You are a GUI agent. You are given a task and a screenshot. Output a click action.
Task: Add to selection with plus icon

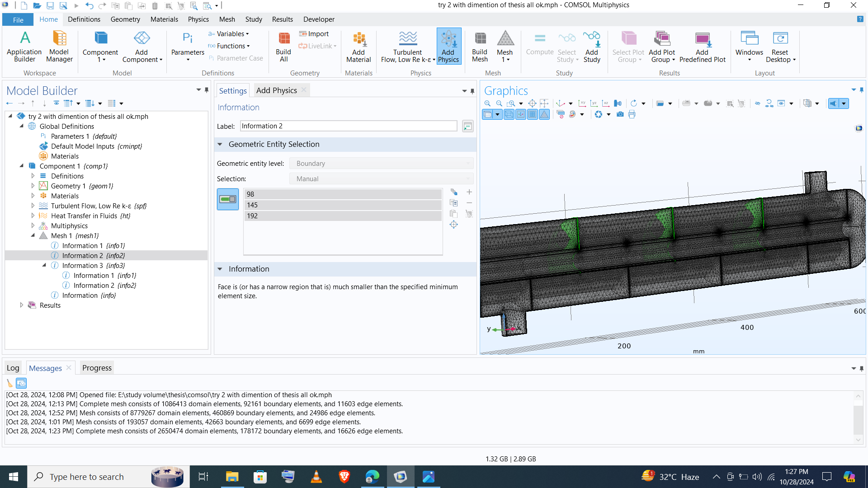pos(469,192)
